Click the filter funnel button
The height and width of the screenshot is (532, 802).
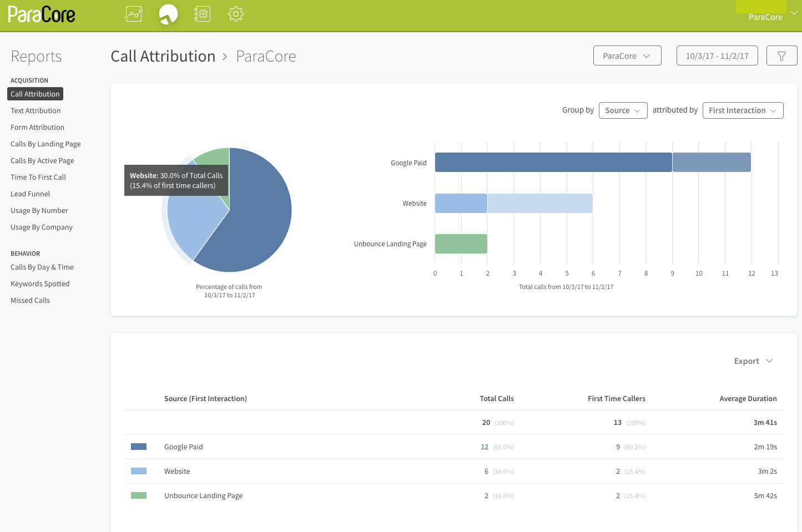tap(781, 55)
